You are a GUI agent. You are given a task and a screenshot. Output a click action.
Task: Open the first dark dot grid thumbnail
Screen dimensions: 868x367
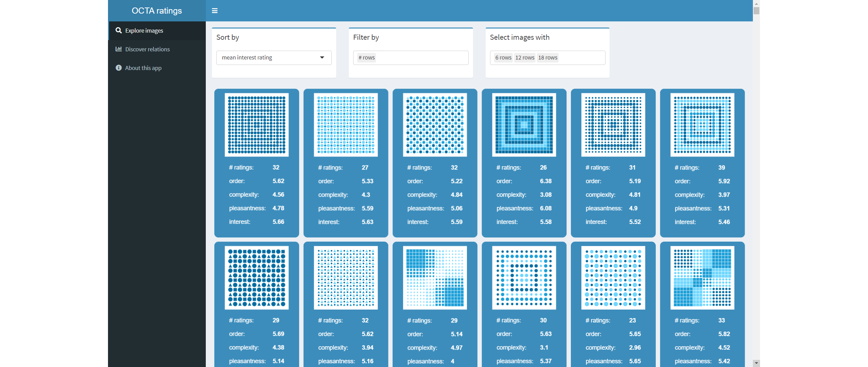256,125
